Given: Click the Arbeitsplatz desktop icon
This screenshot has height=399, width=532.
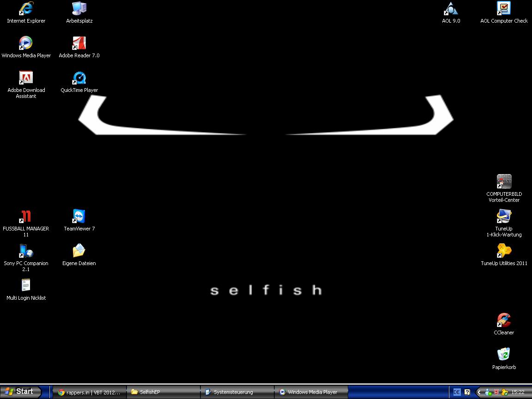Looking at the screenshot, I should (79, 9).
